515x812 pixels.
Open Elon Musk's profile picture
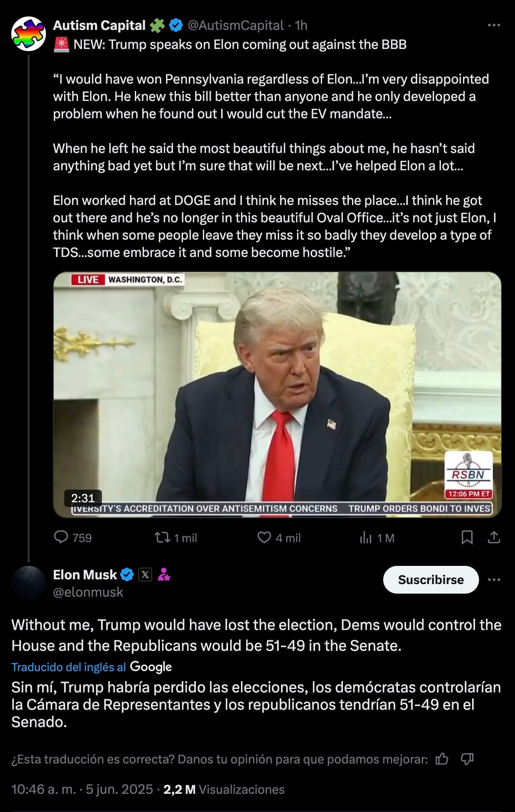coord(28,583)
